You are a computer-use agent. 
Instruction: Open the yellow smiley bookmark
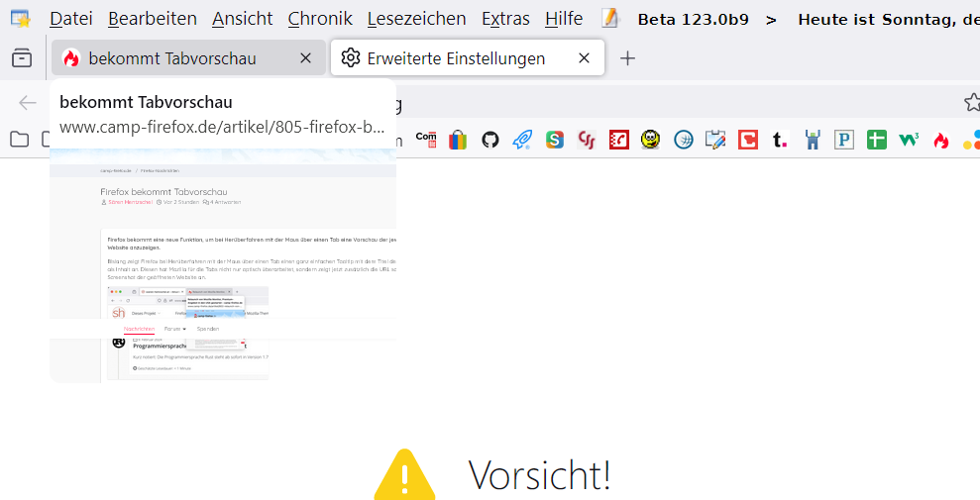(x=651, y=140)
